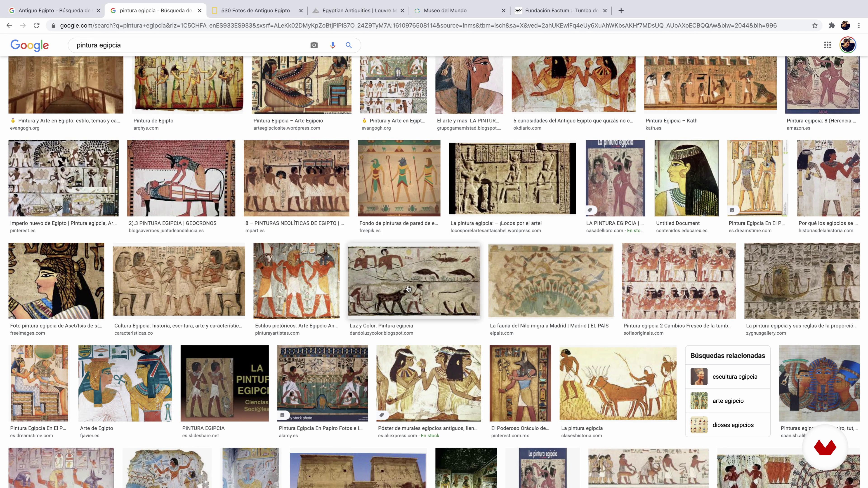Open the Google apps grid
Screen dimensions: 868x488
click(x=828, y=45)
